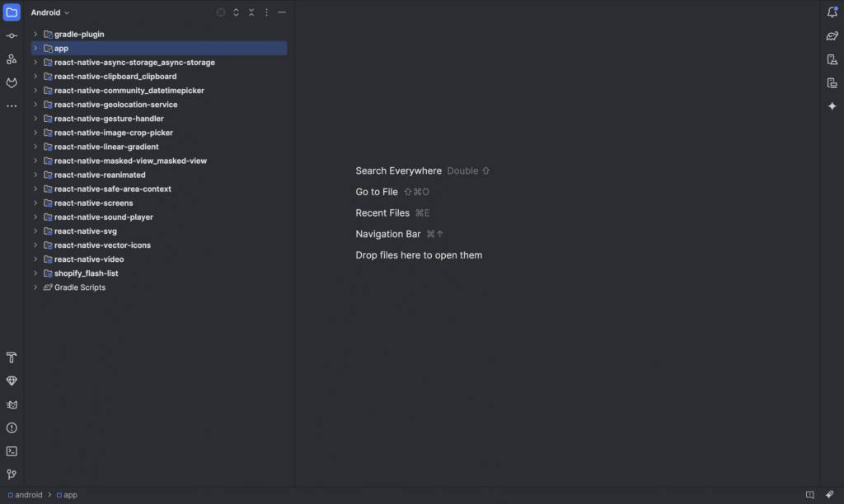Image resolution: width=844 pixels, height=504 pixels.
Task: Show notifications via the bell icon
Action: [x=832, y=12]
